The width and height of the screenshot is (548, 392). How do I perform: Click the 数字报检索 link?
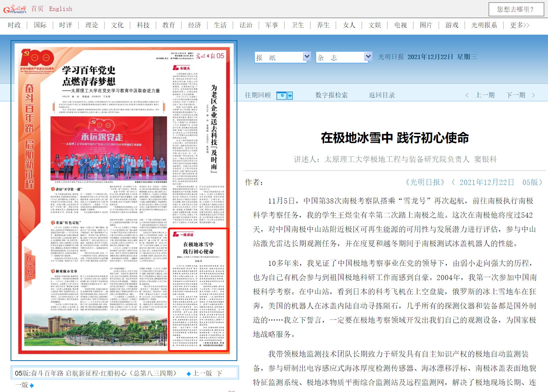(331, 95)
